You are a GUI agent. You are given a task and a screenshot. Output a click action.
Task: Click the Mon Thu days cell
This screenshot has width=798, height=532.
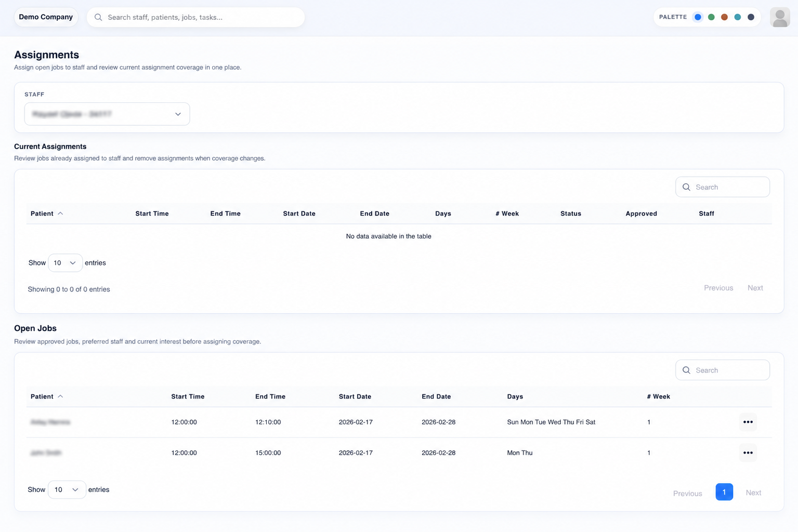(x=520, y=453)
